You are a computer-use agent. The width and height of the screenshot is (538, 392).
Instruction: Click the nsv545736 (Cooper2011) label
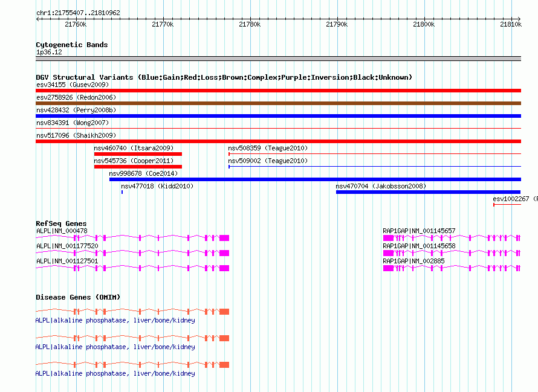[134, 161]
